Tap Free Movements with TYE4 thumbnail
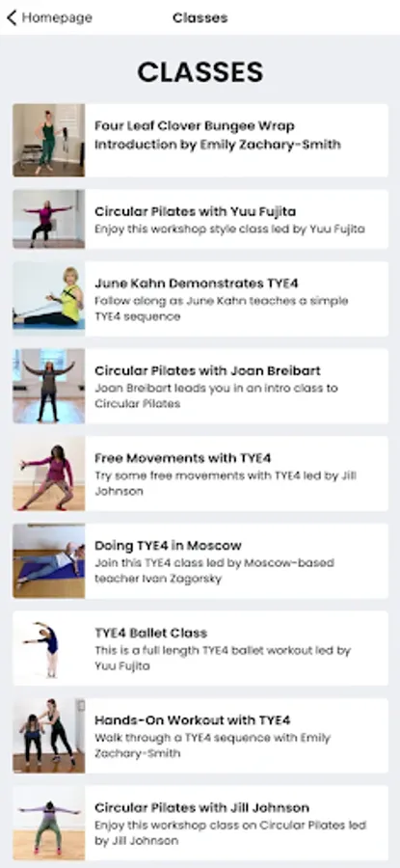 [49, 474]
